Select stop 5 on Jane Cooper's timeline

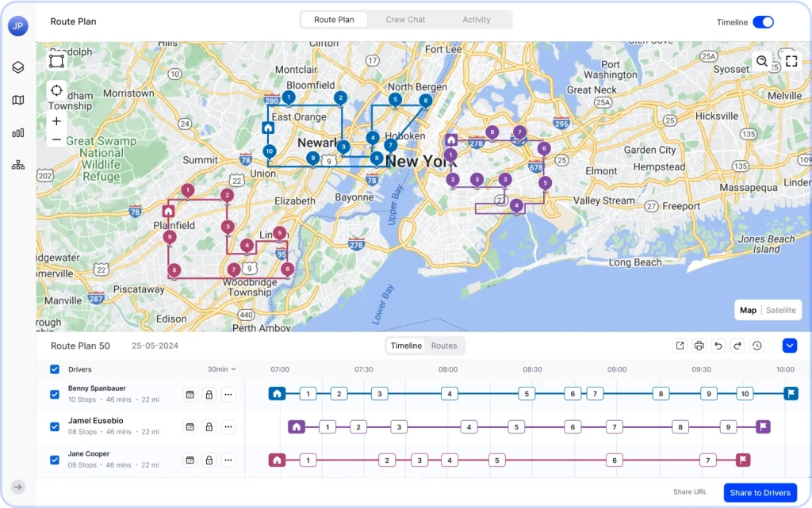496,460
